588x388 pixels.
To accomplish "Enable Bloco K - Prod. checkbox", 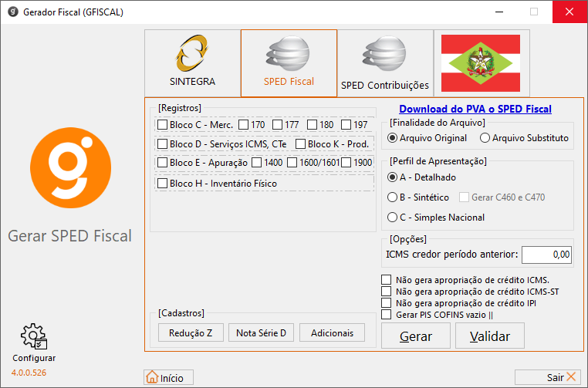I will coord(300,144).
